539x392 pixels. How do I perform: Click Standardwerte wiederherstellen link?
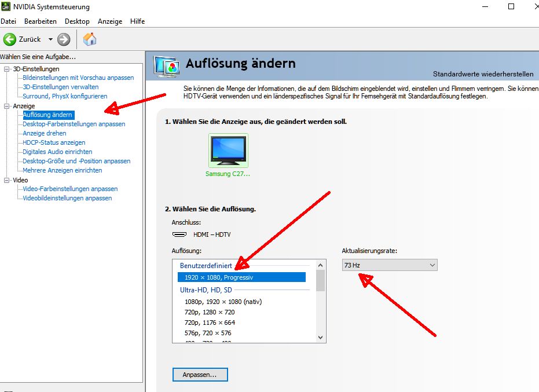coord(483,74)
